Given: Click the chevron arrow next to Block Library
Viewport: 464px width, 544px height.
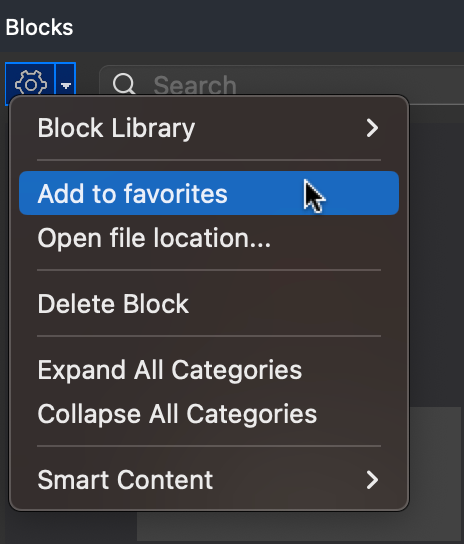Looking at the screenshot, I should (x=372, y=128).
